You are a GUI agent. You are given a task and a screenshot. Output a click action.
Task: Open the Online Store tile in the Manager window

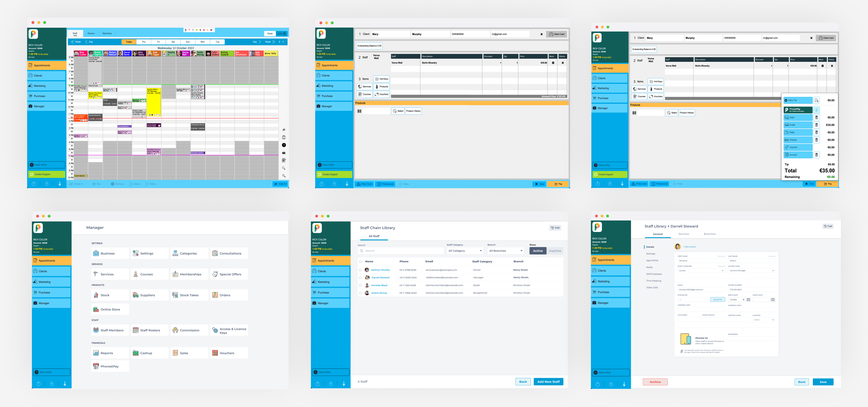pos(110,309)
